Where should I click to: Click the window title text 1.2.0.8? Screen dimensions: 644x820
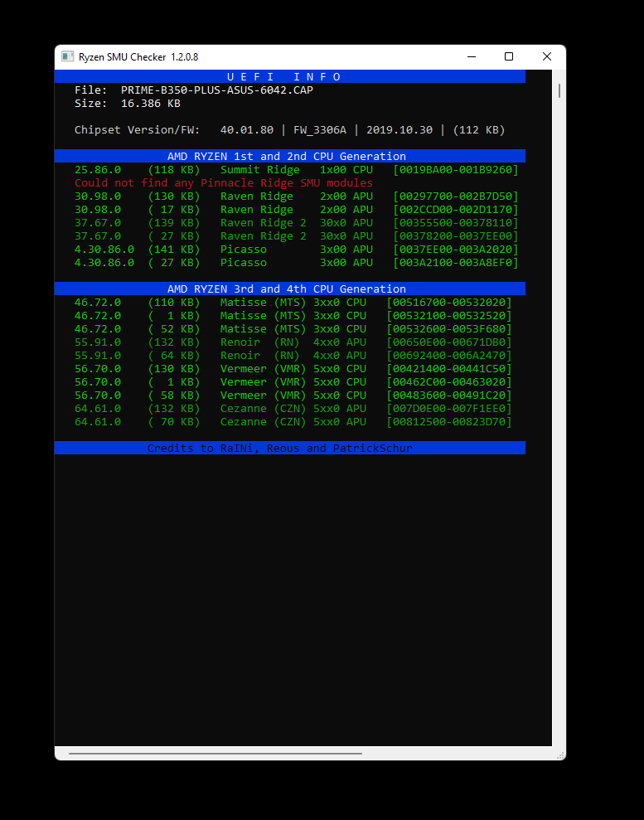click(x=185, y=57)
